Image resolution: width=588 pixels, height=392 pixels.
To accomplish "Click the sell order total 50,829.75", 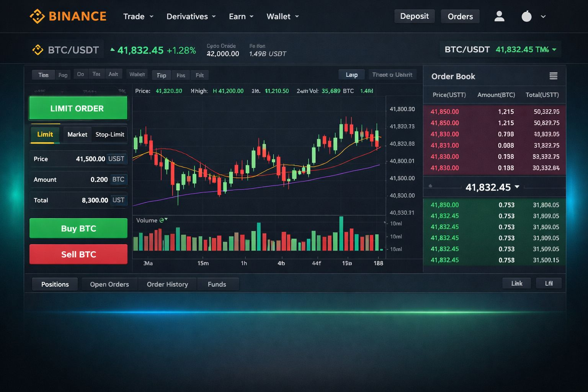I will click(546, 123).
